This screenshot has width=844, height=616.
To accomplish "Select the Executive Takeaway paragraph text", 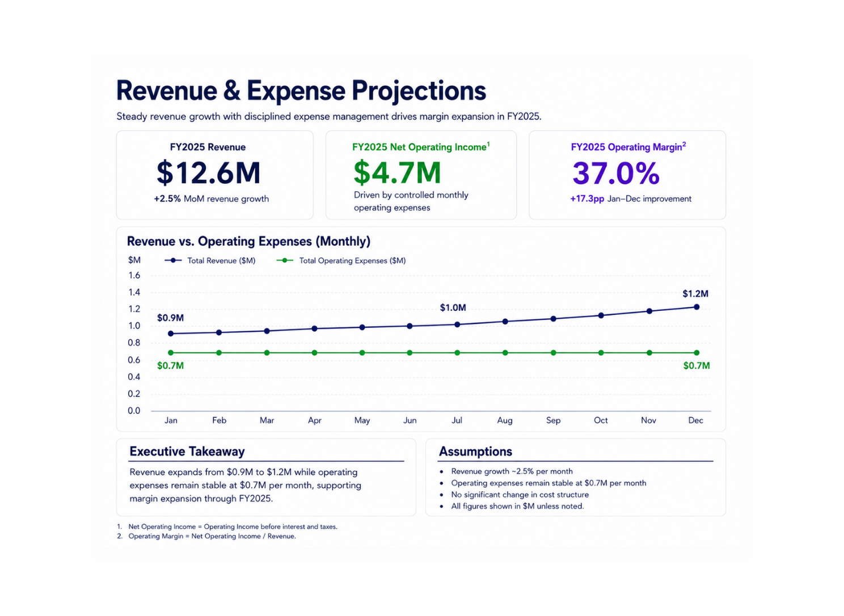I will point(245,485).
